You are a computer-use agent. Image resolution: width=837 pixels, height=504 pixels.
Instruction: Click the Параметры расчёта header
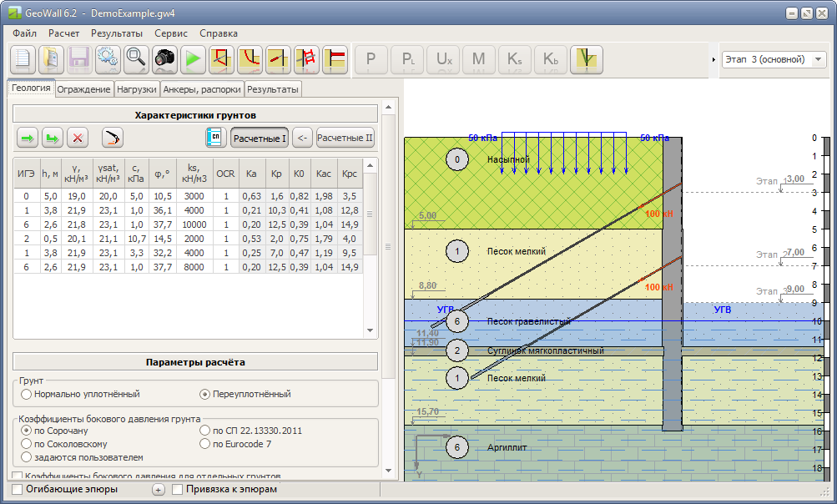(x=195, y=362)
